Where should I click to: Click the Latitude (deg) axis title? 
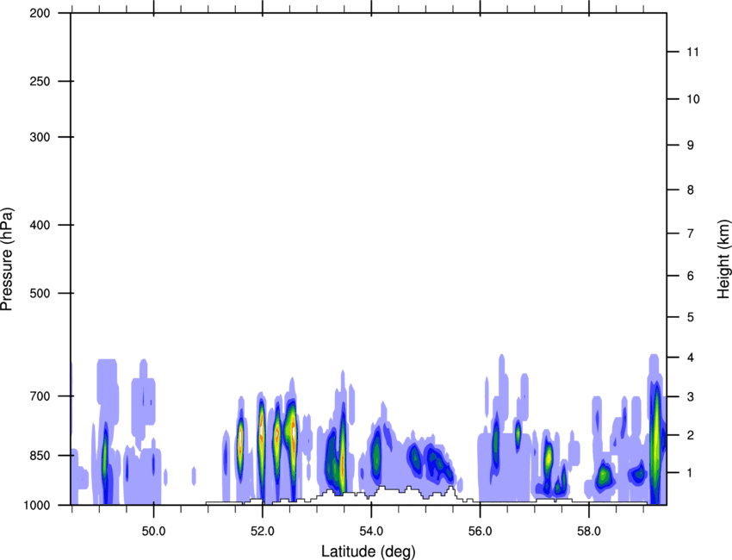[x=369, y=551]
